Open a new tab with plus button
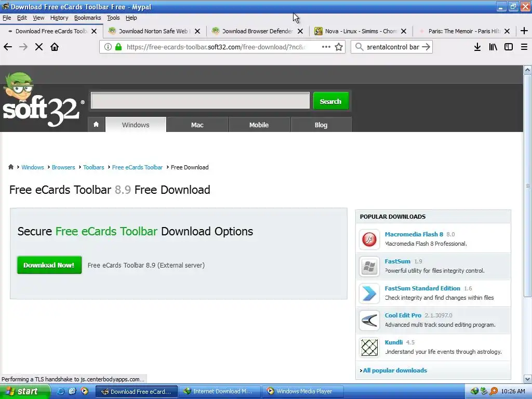Screen dimensions: 532x399 pyautogui.click(x=524, y=31)
